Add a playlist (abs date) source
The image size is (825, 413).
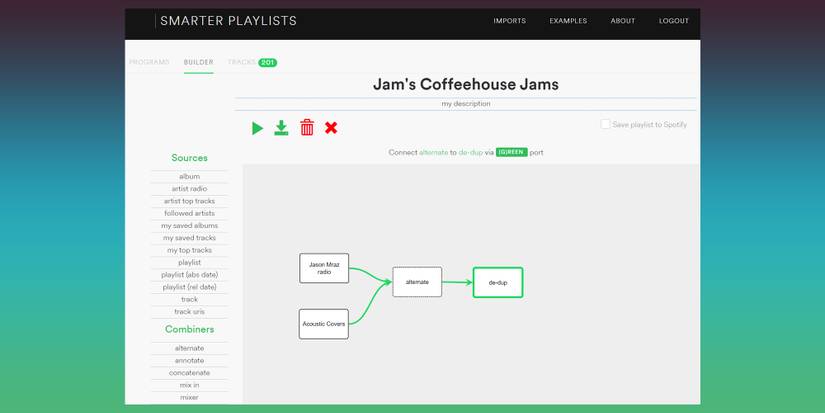189,275
